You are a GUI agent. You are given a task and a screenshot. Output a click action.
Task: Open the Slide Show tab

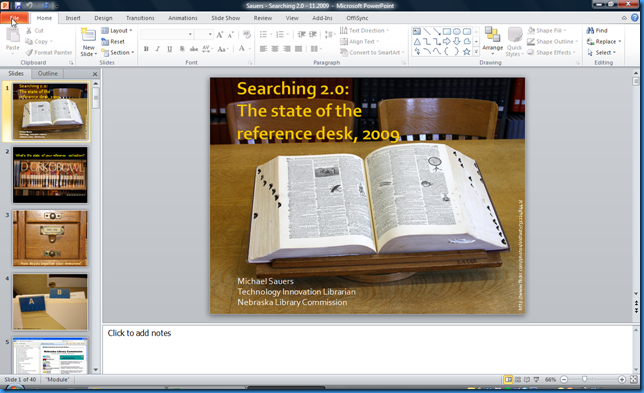click(225, 18)
